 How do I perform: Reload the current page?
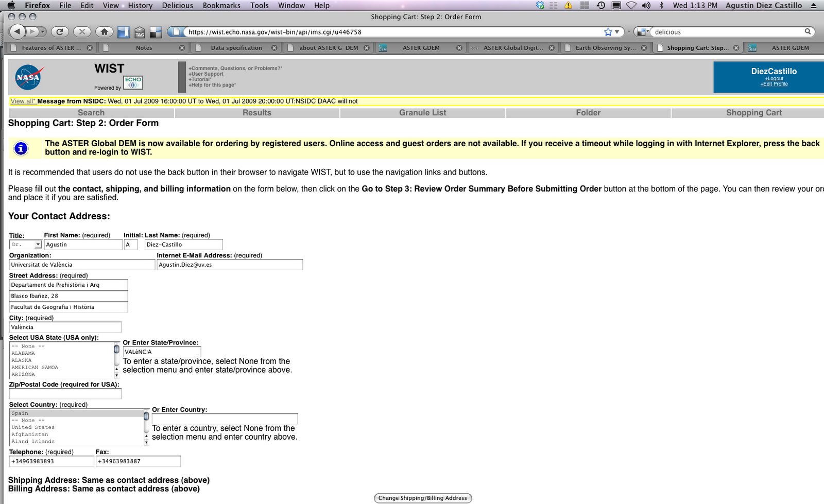[60, 32]
